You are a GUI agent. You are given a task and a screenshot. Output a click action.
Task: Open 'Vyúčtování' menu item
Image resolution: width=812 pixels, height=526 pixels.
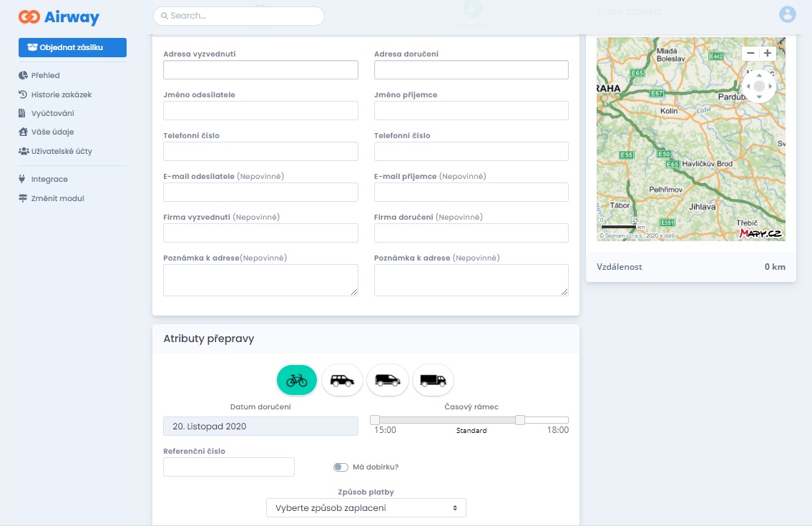(x=52, y=114)
